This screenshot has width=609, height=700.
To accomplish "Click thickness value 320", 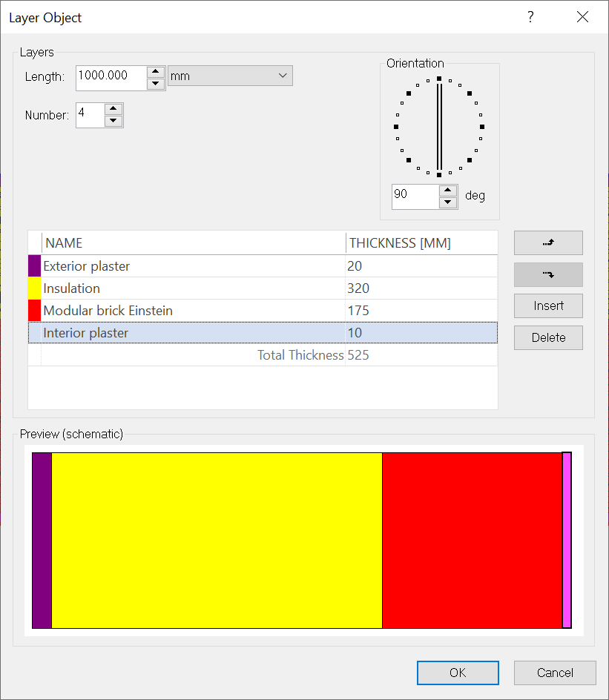I will click(421, 288).
